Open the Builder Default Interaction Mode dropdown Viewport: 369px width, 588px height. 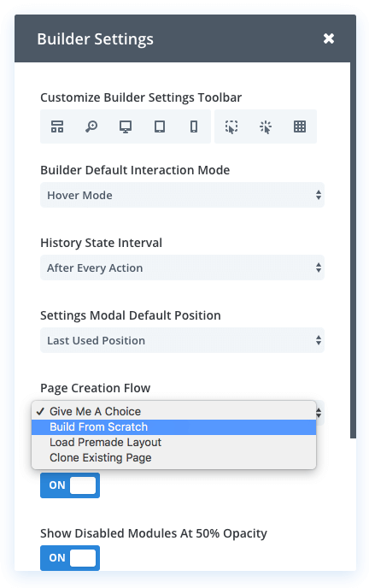point(182,195)
